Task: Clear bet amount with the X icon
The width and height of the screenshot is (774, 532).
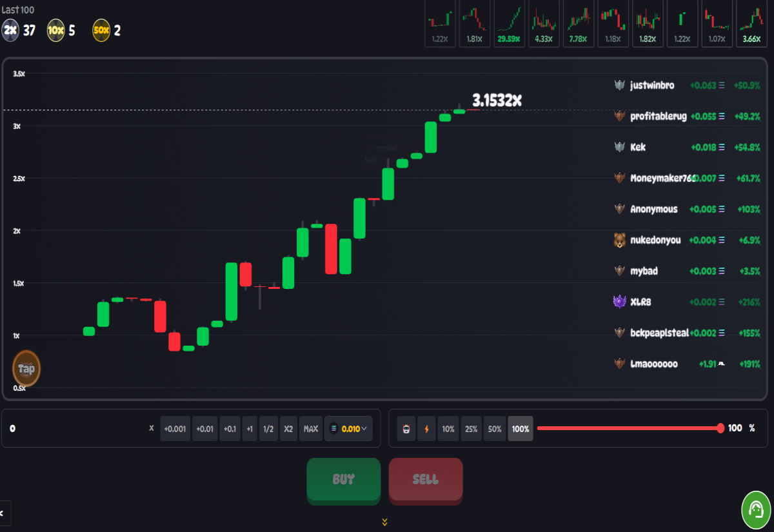Action: click(152, 428)
